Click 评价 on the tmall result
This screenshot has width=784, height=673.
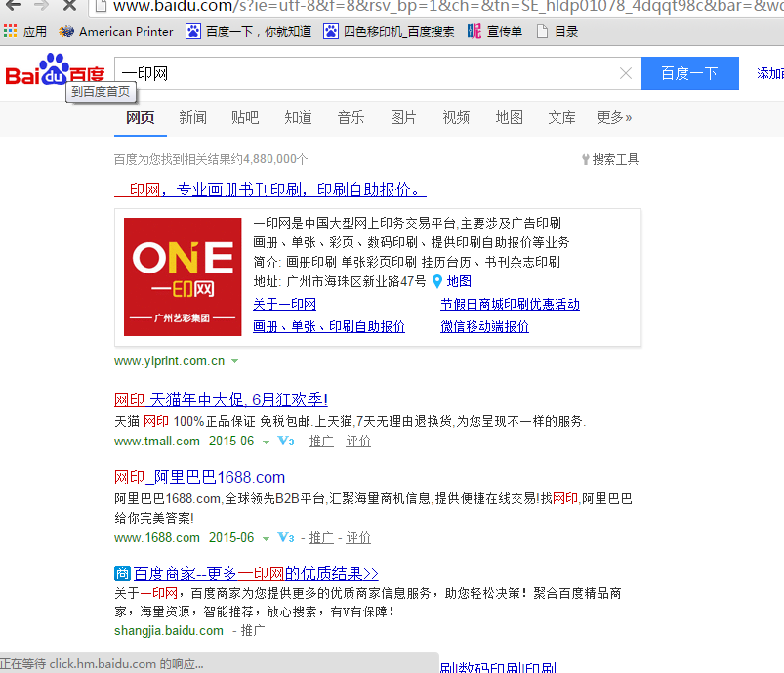pyautogui.click(x=358, y=441)
